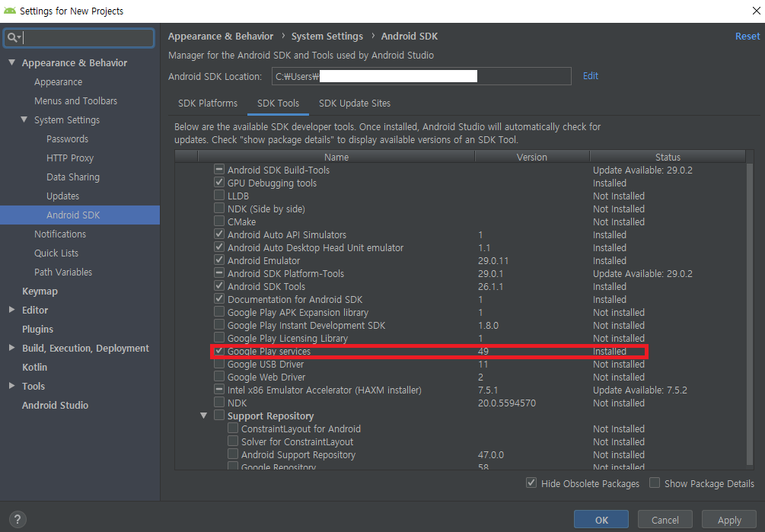Check the CMake checkbox
This screenshot has width=765, height=532.
point(219,221)
